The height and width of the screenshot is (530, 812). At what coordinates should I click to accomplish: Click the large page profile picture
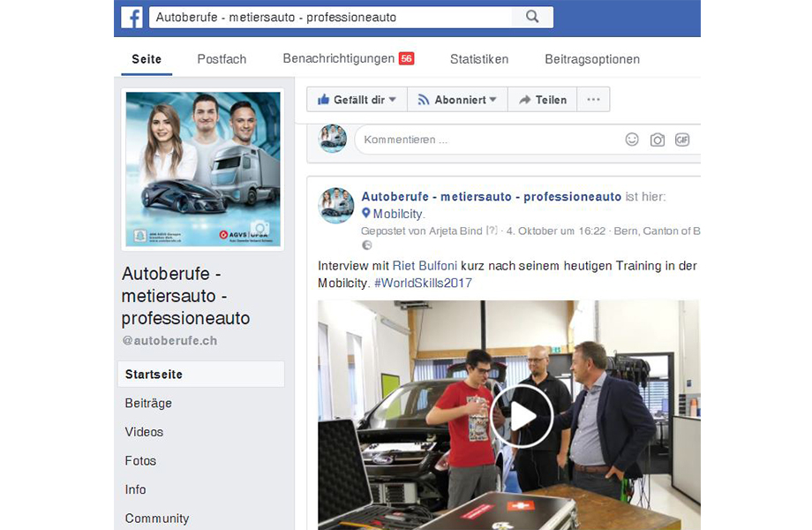(203, 170)
